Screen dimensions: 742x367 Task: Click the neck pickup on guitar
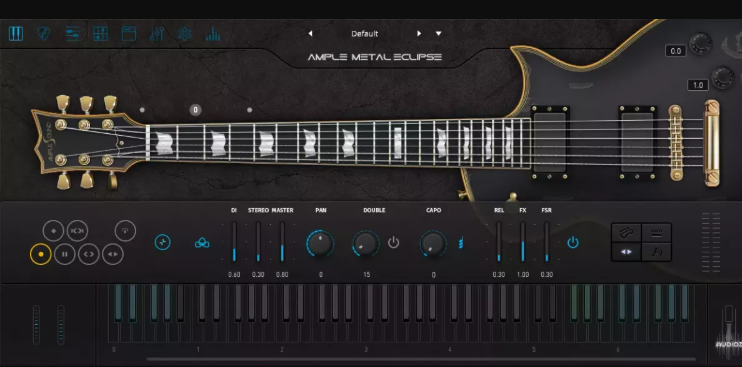550,142
